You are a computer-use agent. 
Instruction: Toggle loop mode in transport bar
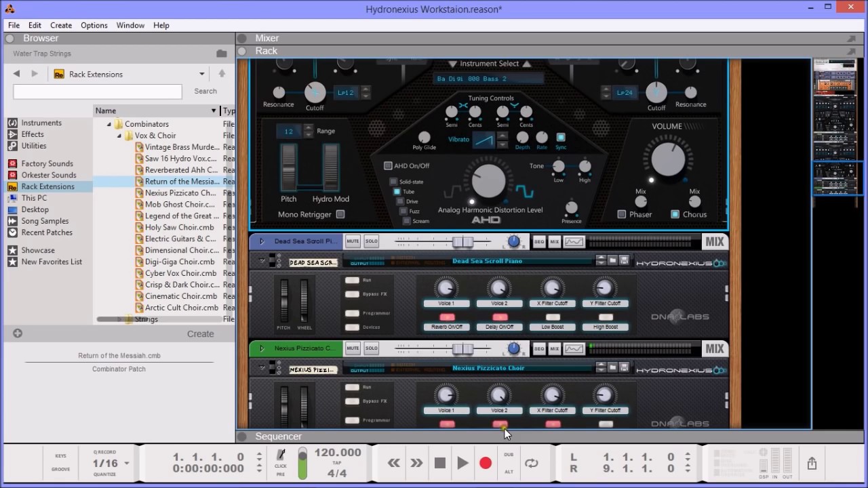click(532, 463)
